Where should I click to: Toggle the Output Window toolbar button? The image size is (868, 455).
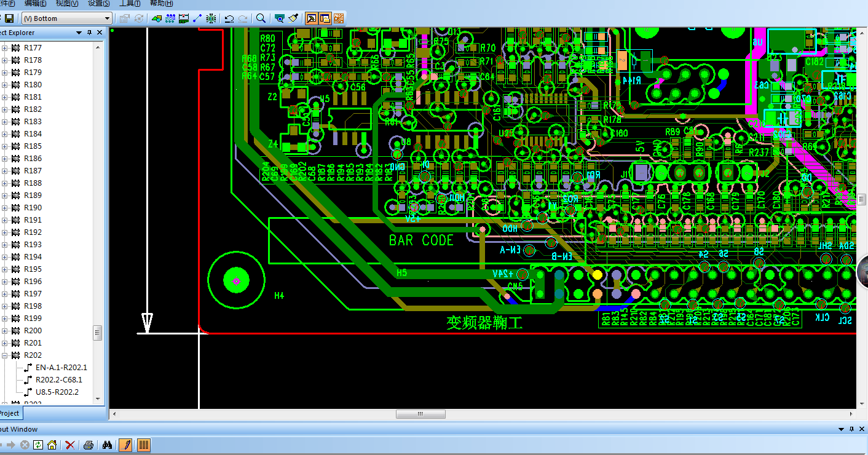311,18
